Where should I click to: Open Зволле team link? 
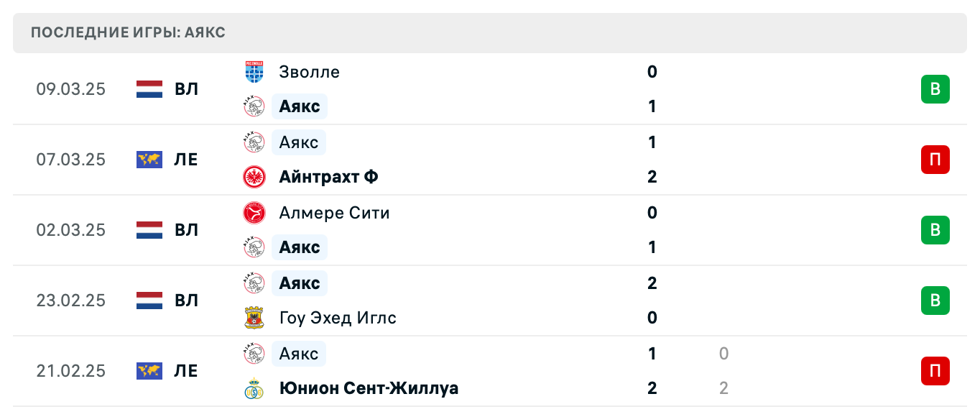pos(309,72)
